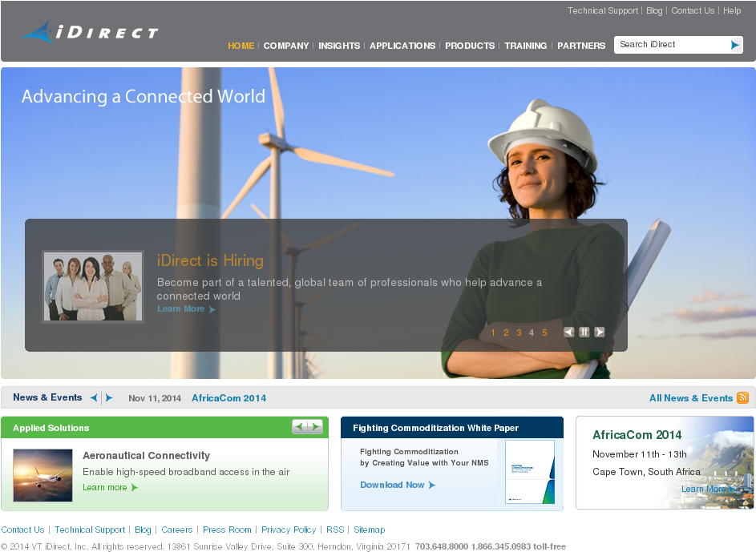Type in the Search iDirect field
This screenshot has width=756, height=552.
(x=670, y=45)
